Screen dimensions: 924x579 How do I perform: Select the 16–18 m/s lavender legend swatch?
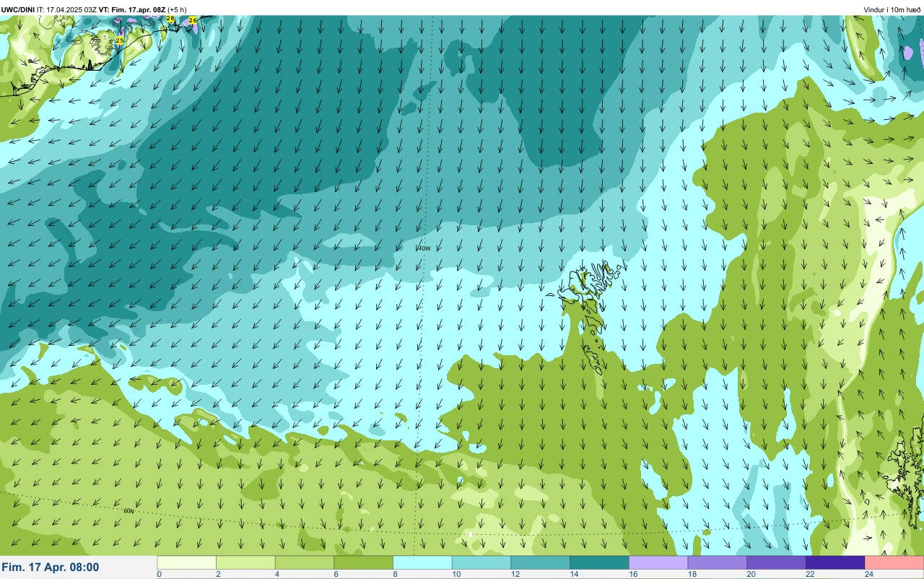pos(658,562)
